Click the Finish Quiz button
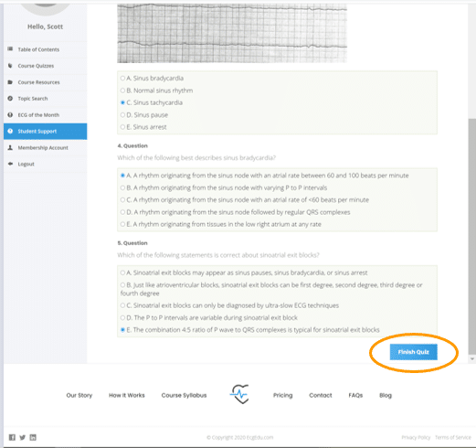Viewport: 476px width, 448px height. (x=413, y=352)
